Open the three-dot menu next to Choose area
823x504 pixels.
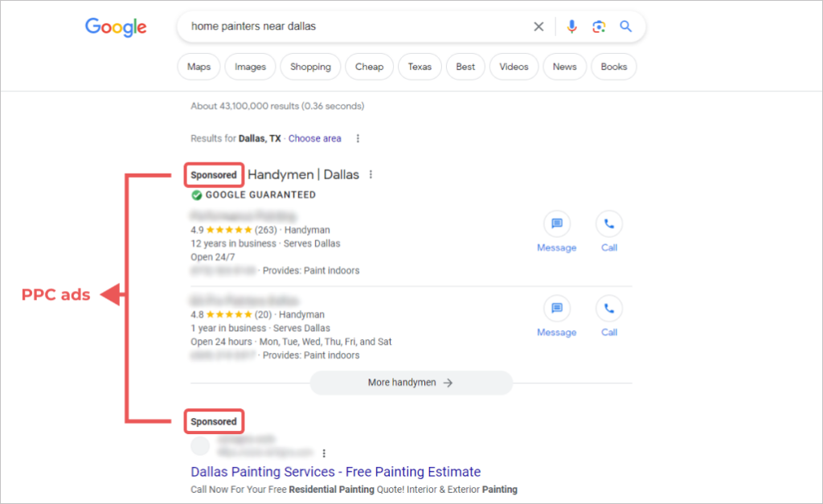[x=357, y=138]
